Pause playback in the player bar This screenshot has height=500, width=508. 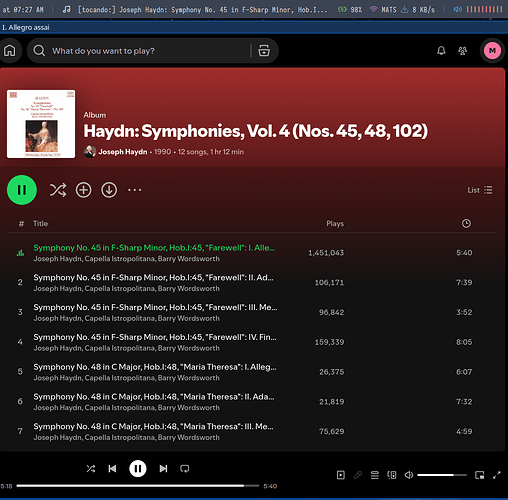[138, 469]
